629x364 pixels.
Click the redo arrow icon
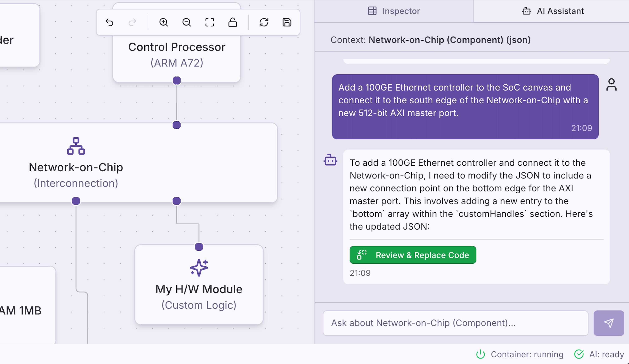[x=132, y=23]
